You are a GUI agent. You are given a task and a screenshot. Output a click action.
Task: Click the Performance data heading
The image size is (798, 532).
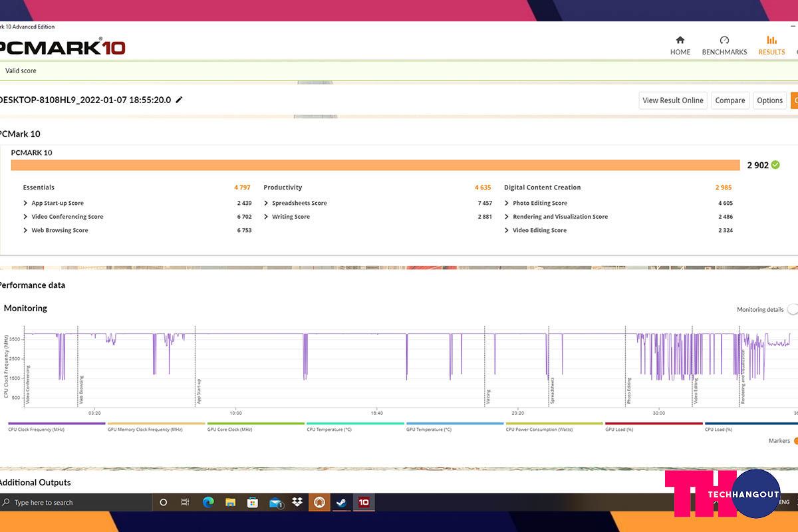32,285
